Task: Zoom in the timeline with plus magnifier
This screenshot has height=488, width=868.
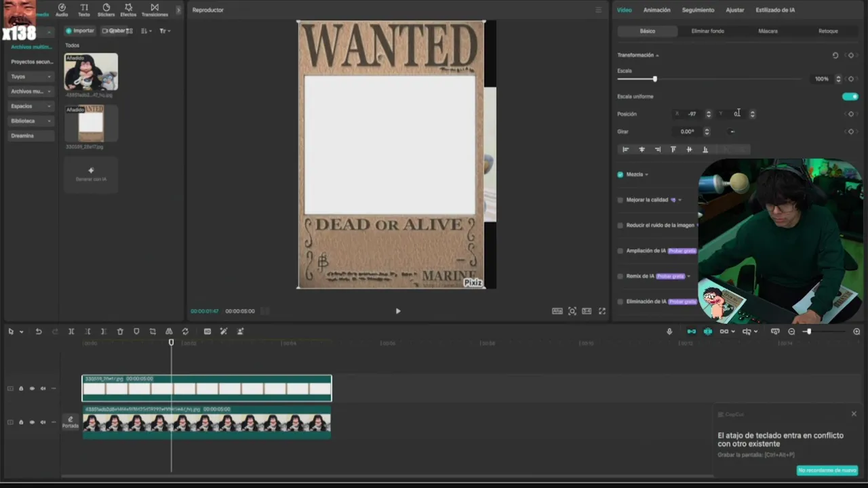Action: point(856,331)
